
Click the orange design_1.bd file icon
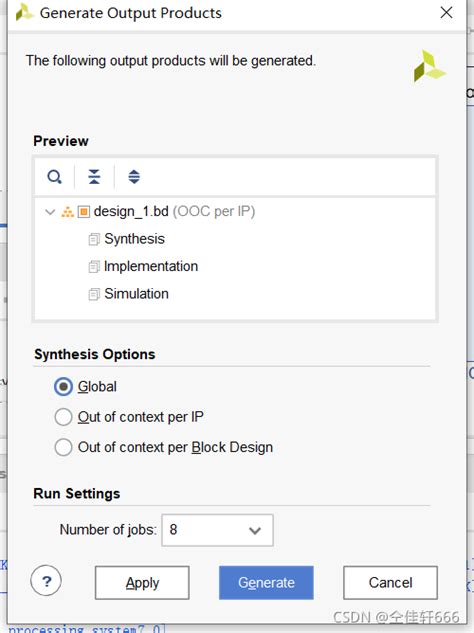(84, 212)
